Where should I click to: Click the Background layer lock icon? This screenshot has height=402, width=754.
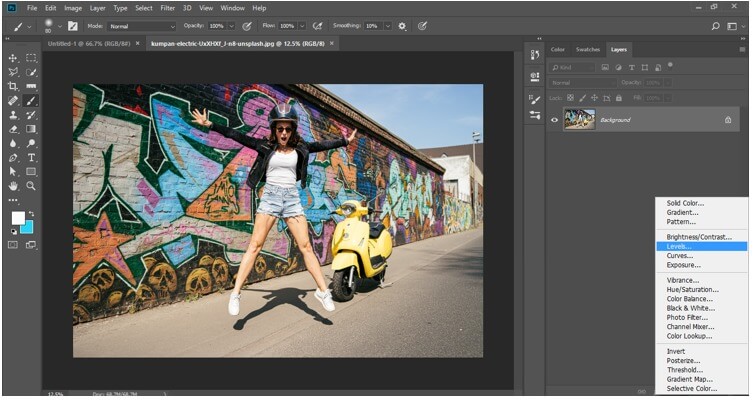[728, 120]
